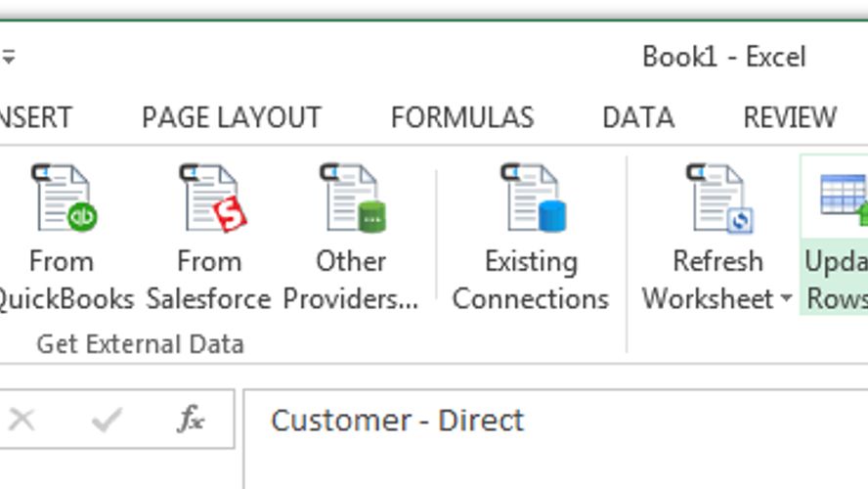Click the Insert Function fx icon
Screen dimensions: 868x489
[x=191, y=421]
